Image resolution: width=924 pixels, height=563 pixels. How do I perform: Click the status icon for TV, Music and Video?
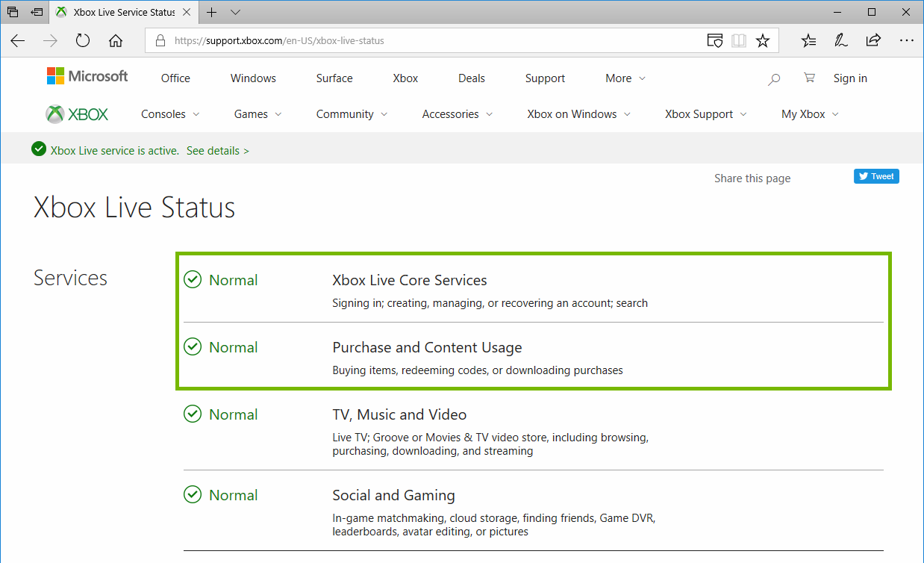pos(193,414)
